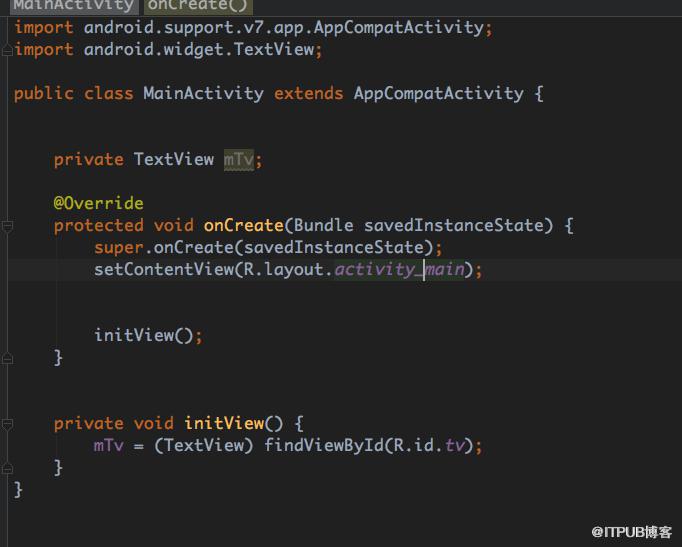Viewport: 682px width, 547px height.
Task: Collapse the initView method fold marker
Action: 7,424
